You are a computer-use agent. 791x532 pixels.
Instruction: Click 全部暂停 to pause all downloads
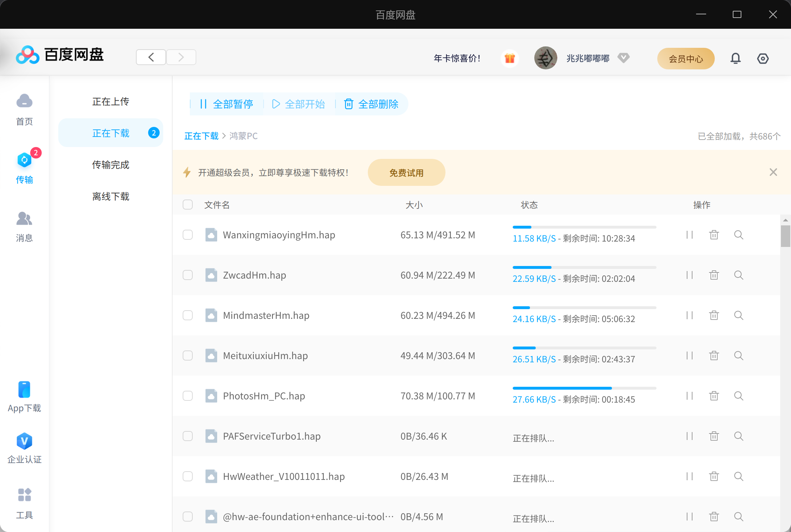227,104
